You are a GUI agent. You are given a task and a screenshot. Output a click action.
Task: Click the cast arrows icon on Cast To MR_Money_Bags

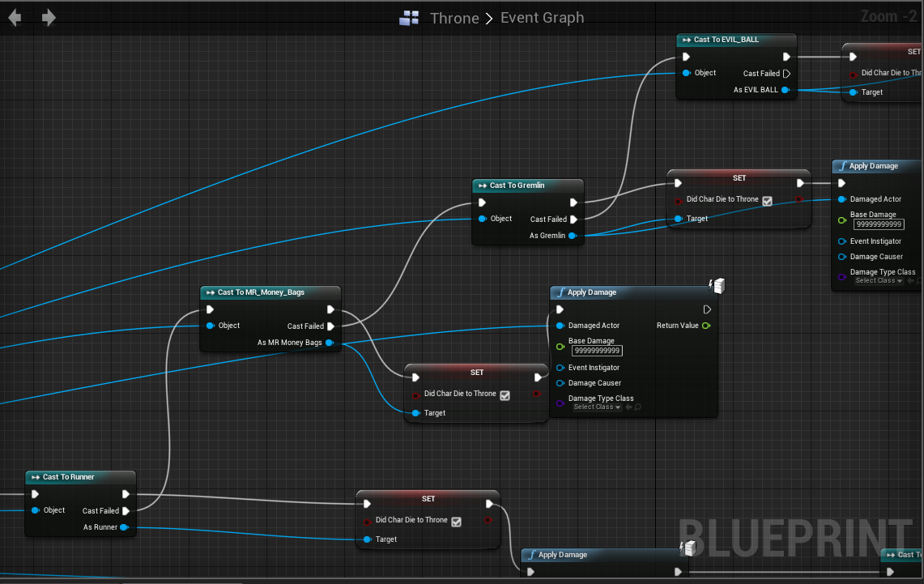point(210,292)
